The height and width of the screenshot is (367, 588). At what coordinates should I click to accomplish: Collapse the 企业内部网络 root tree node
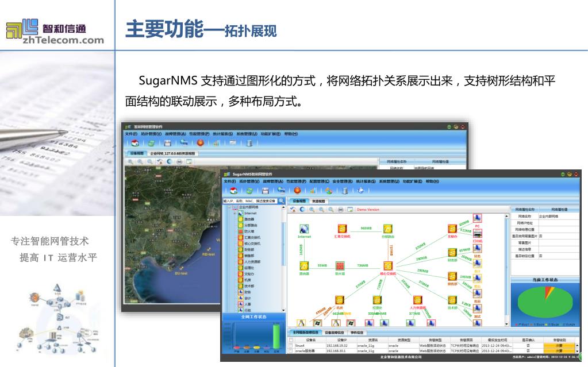click(x=229, y=207)
